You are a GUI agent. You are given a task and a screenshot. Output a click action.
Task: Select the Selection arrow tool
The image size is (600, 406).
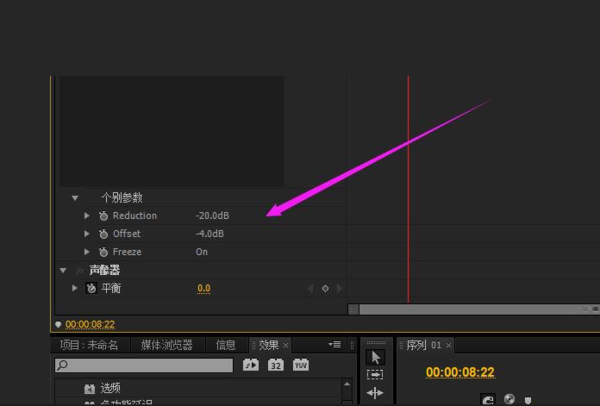click(375, 357)
